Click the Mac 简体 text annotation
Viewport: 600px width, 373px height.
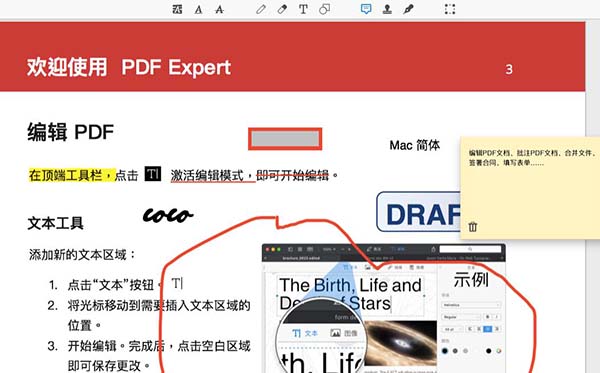point(415,145)
